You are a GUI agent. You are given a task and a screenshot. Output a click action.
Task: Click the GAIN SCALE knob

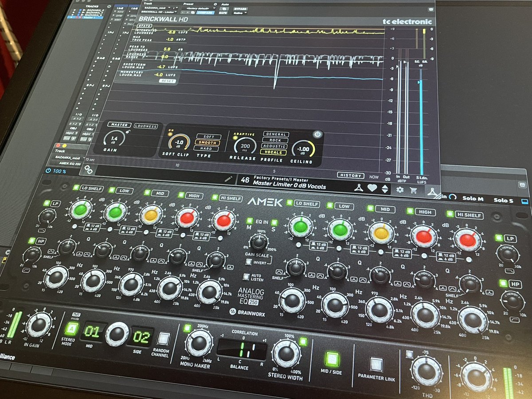coord(259,242)
